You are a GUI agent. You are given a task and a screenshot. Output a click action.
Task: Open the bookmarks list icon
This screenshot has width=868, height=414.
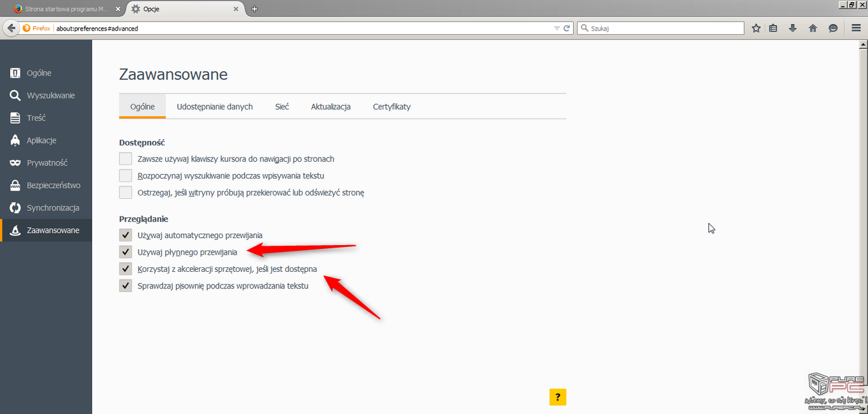click(x=773, y=28)
